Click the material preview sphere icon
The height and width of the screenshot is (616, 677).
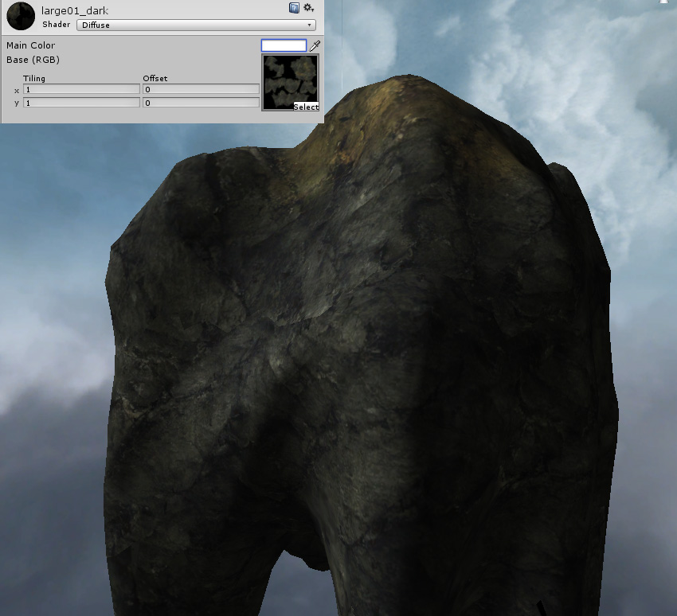pyautogui.click(x=20, y=16)
